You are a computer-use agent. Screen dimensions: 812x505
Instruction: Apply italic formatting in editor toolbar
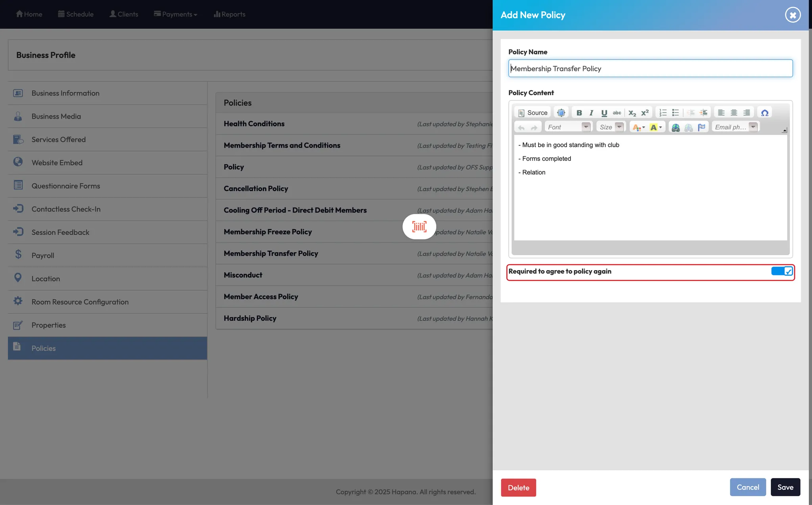(x=591, y=113)
